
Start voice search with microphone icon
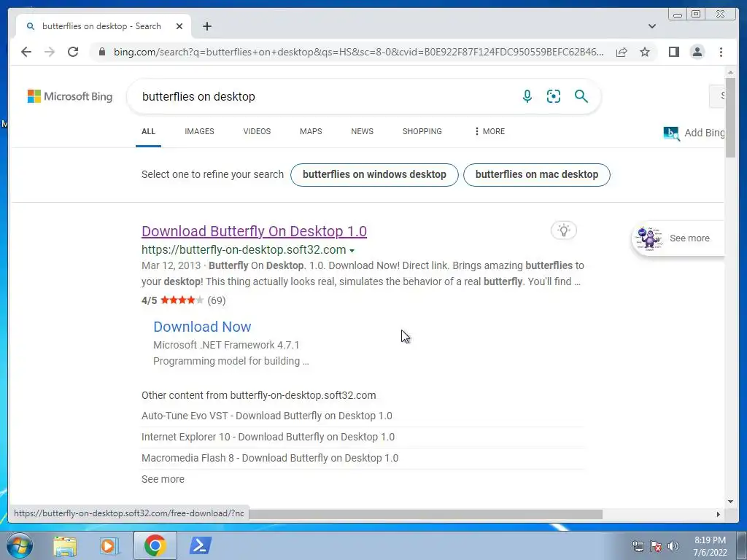coord(527,96)
